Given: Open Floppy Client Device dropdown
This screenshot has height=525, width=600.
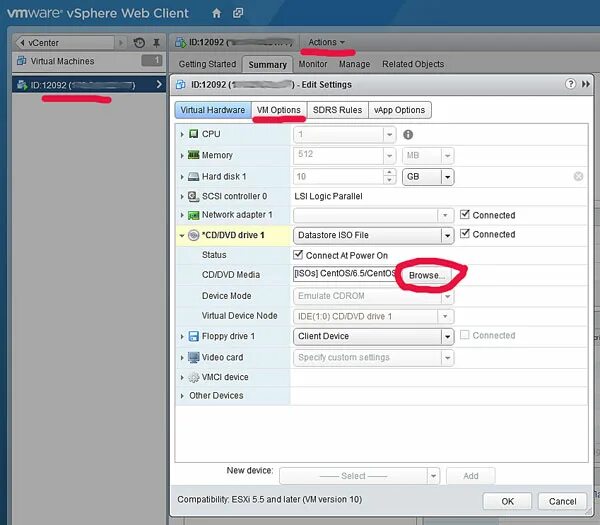Looking at the screenshot, I should point(373,336).
